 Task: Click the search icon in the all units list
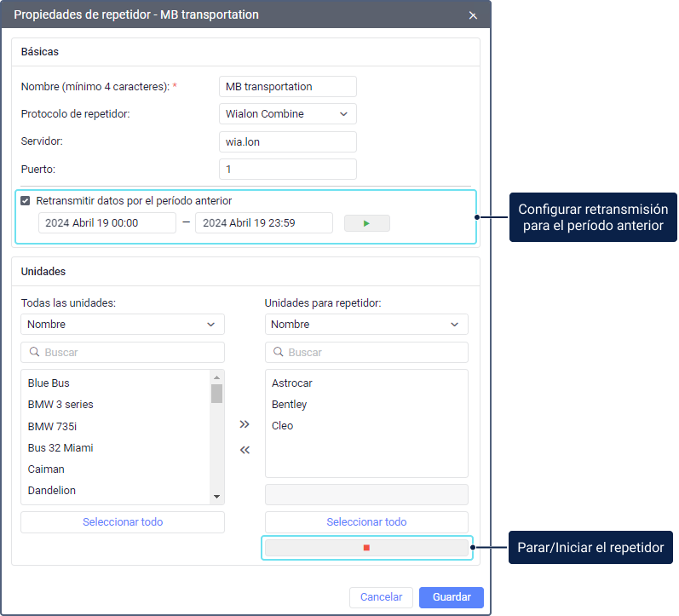coord(34,353)
